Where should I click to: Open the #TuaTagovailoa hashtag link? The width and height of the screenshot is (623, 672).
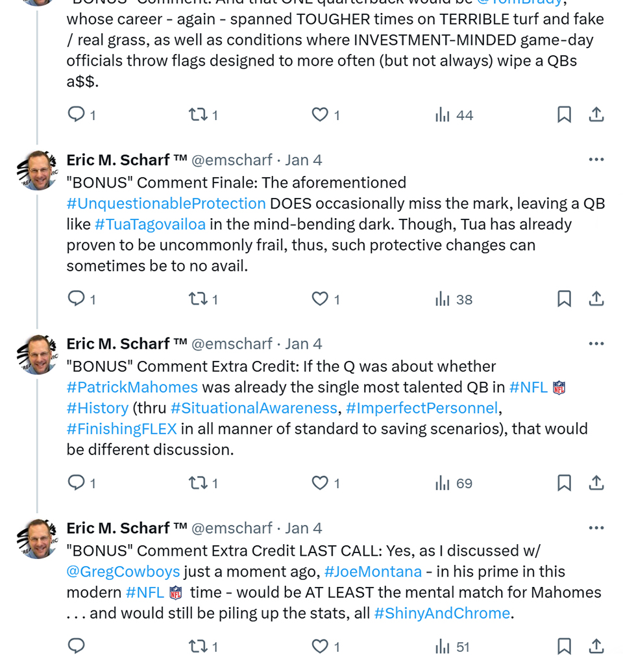[x=150, y=224]
